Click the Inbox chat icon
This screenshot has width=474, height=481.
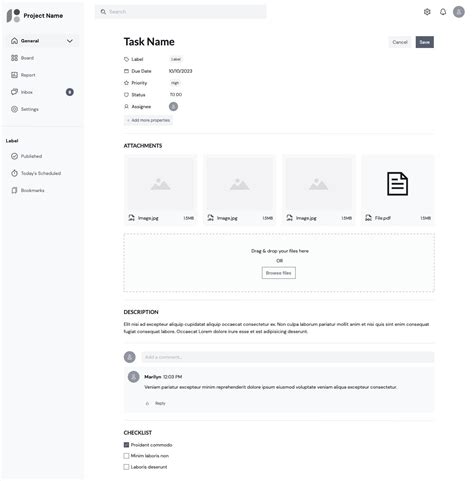(14, 92)
